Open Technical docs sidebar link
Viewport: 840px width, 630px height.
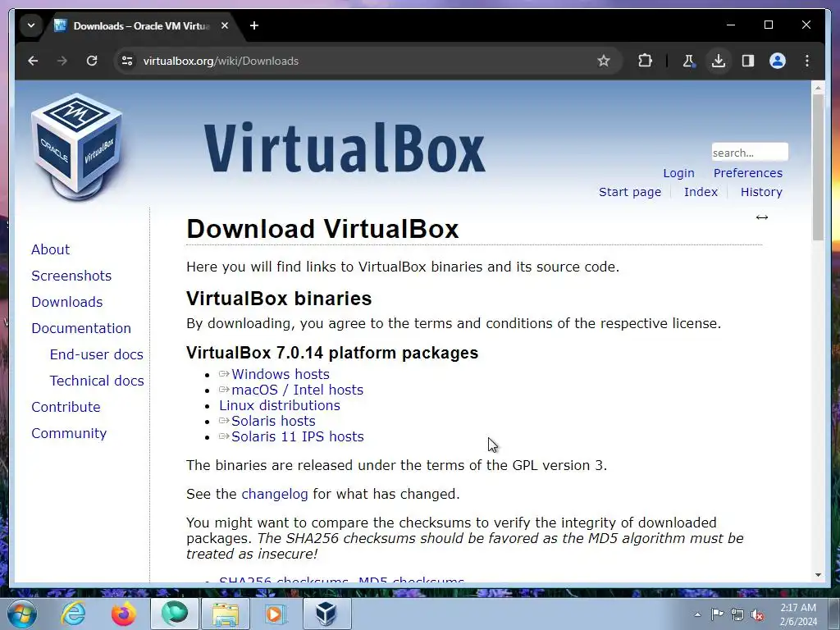[x=97, y=381]
